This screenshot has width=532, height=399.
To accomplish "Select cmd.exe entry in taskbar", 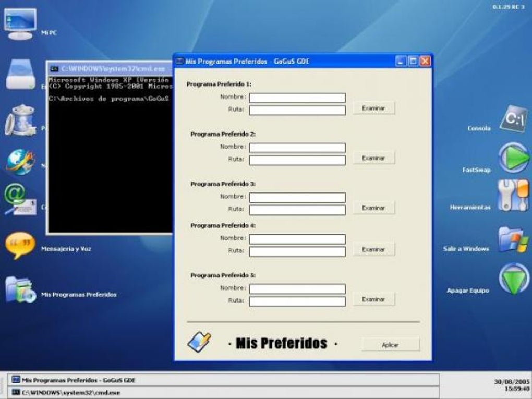I will pos(224,393).
